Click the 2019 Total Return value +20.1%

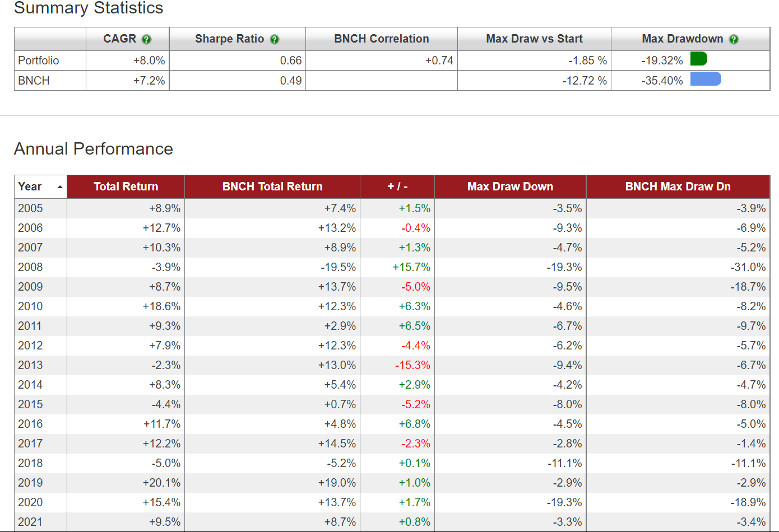pos(161,483)
